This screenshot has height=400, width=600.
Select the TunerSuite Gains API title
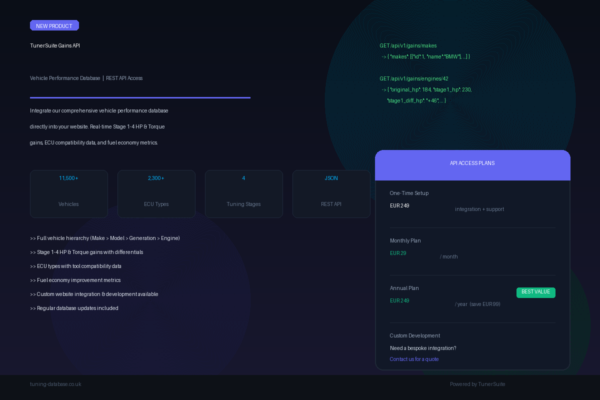click(55, 46)
